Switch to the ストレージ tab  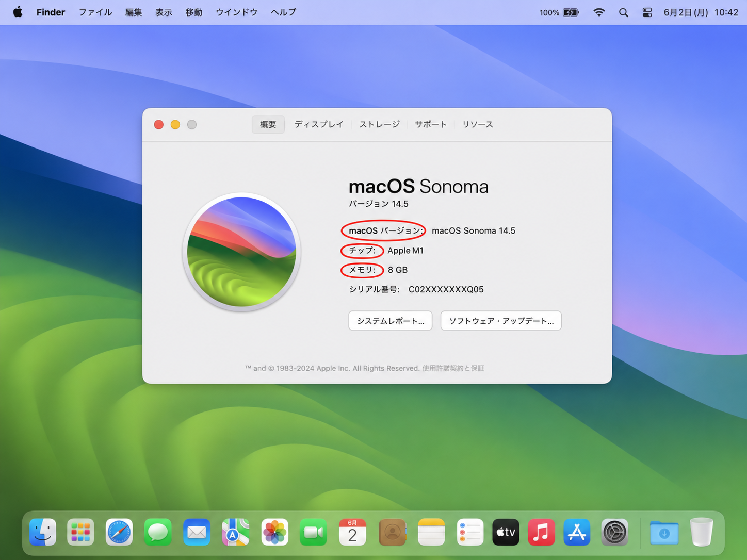pyautogui.click(x=380, y=124)
